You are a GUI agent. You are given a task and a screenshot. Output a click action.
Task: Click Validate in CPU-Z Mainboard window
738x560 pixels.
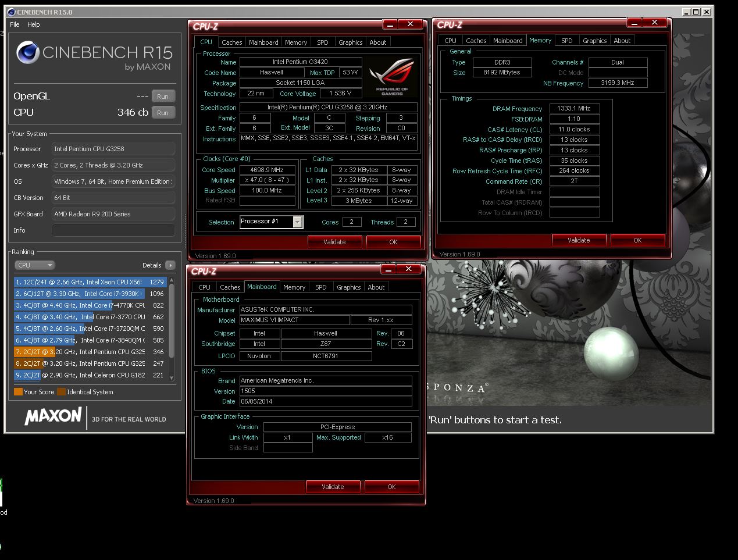pos(333,487)
